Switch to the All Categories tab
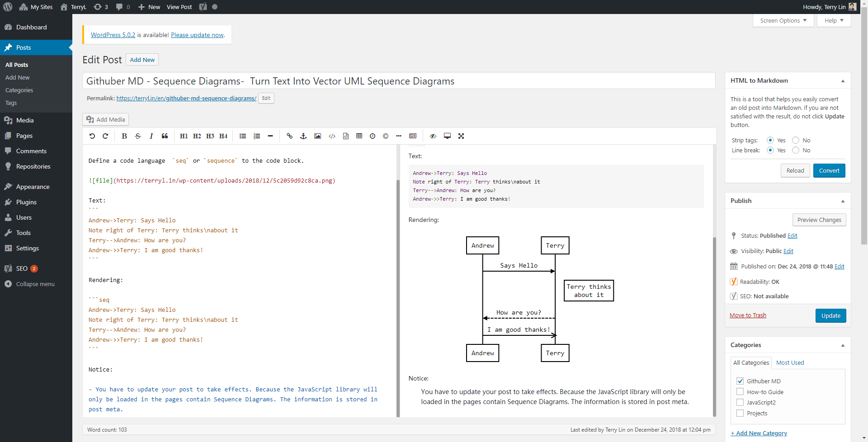868x442 pixels. tap(751, 362)
